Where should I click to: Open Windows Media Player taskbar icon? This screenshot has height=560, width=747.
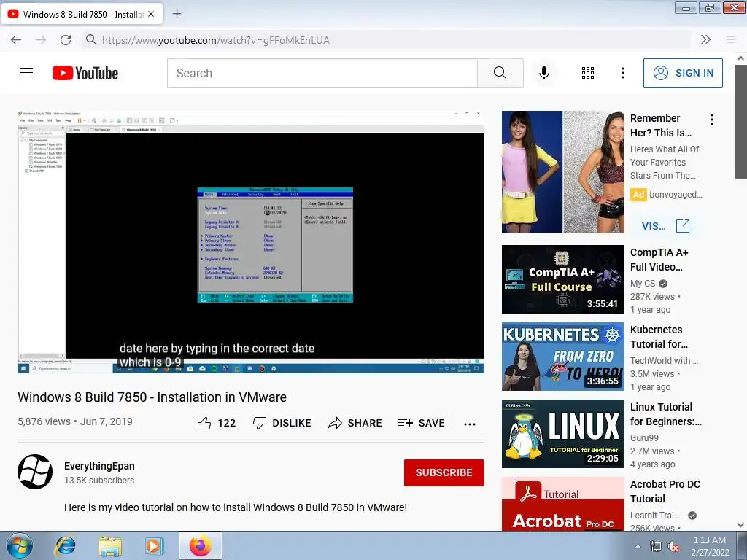(x=154, y=545)
